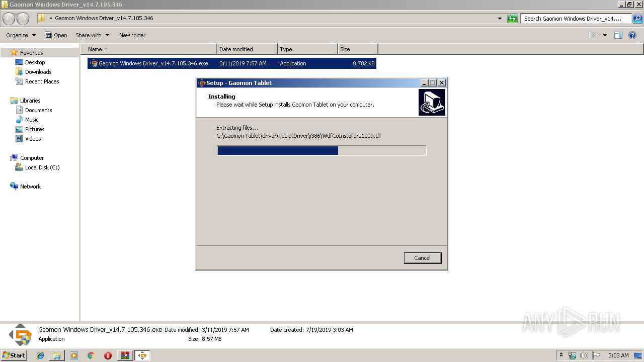The width and height of the screenshot is (644, 362).
Task: Open Downloads in the navigation pane
Action: coord(38,72)
